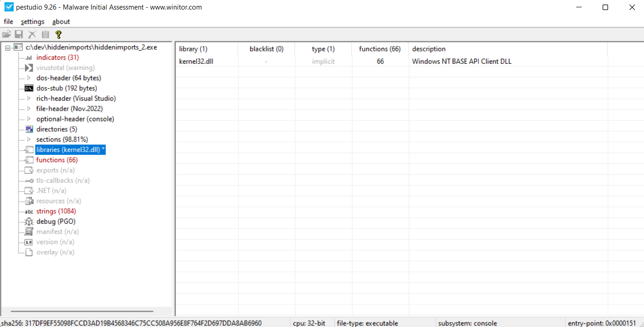Click subsystem: console in status bar
This screenshot has height=327, width=644.
tap(468, 323)
